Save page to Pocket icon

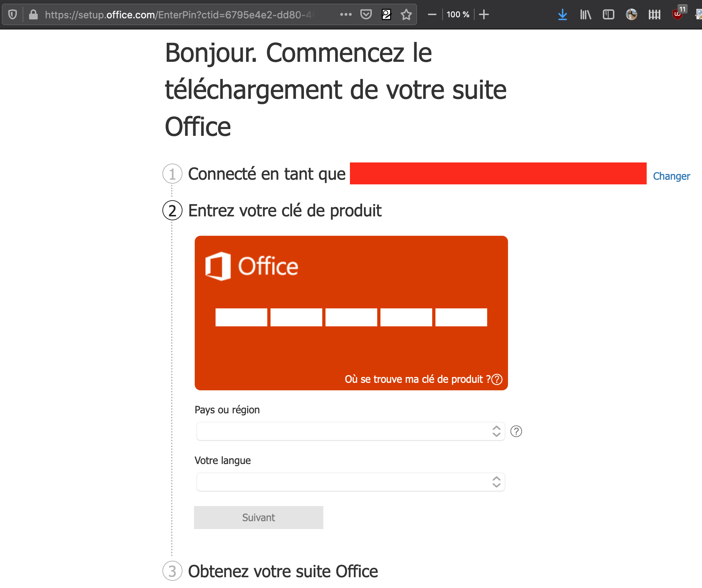click(366, 14)
